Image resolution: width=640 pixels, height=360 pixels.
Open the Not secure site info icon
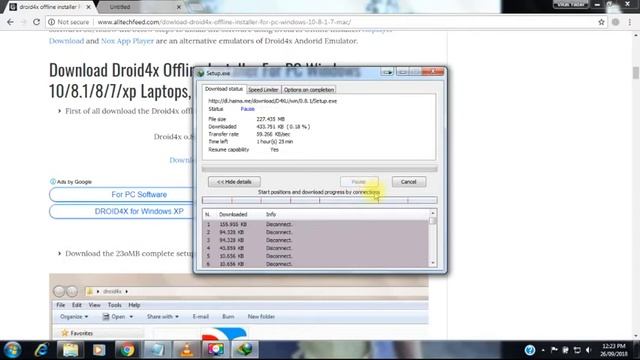(52, 22)
